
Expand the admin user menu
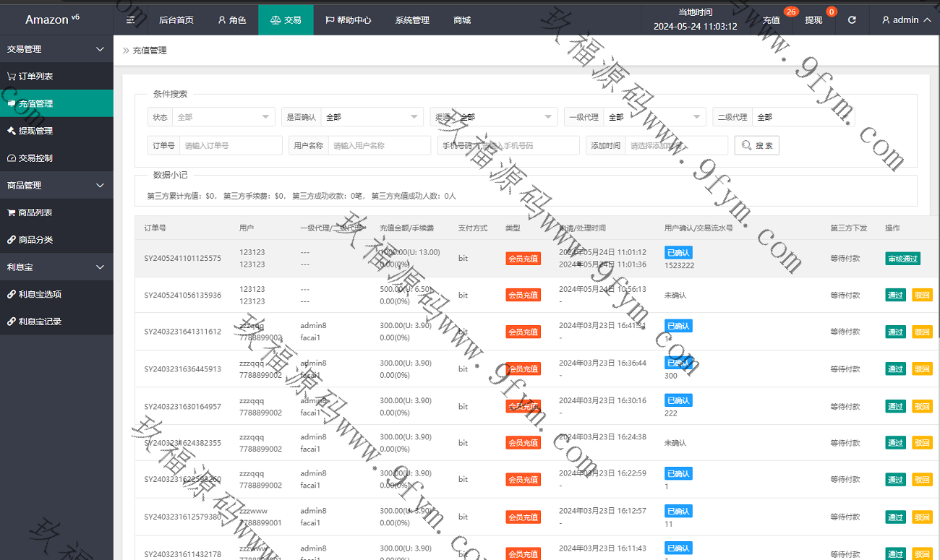tap(906, 20)
